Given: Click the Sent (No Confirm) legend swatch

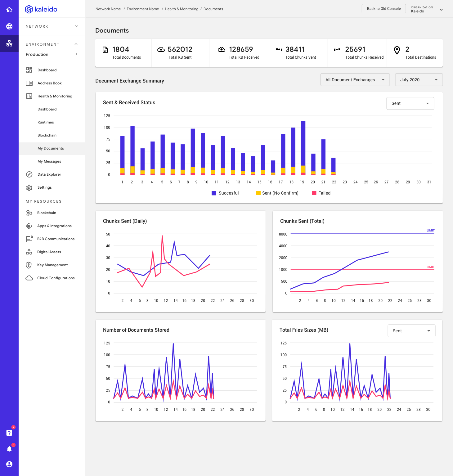Looking at the screenshot, I should coord(258,193).
